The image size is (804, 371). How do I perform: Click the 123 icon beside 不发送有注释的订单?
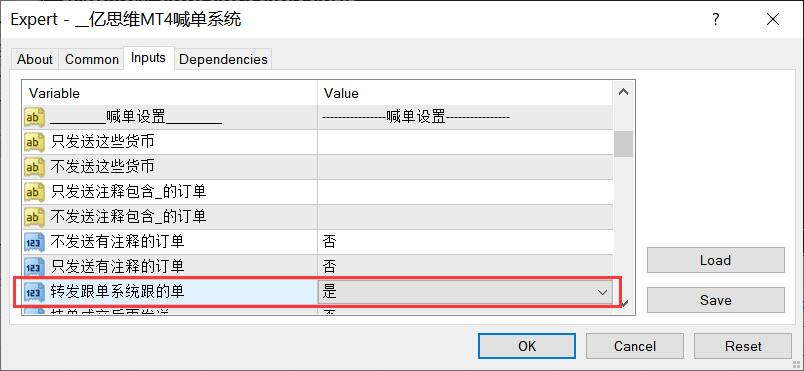pos(34,242)
